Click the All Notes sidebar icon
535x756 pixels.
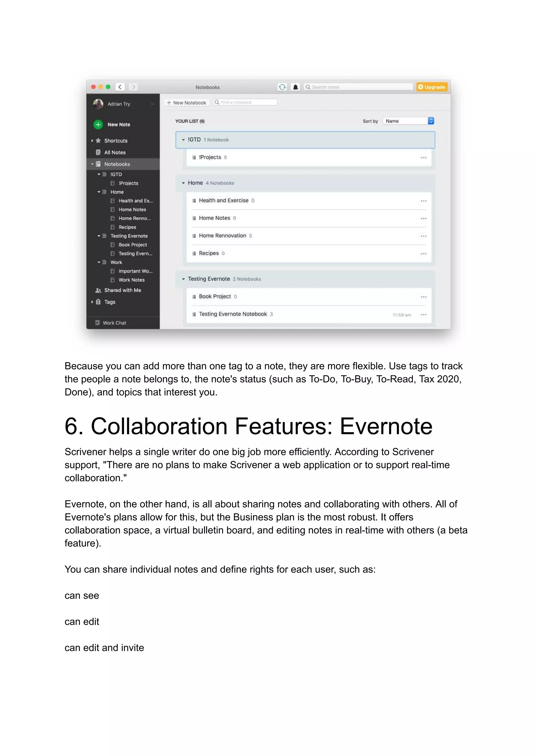(98, 152)
